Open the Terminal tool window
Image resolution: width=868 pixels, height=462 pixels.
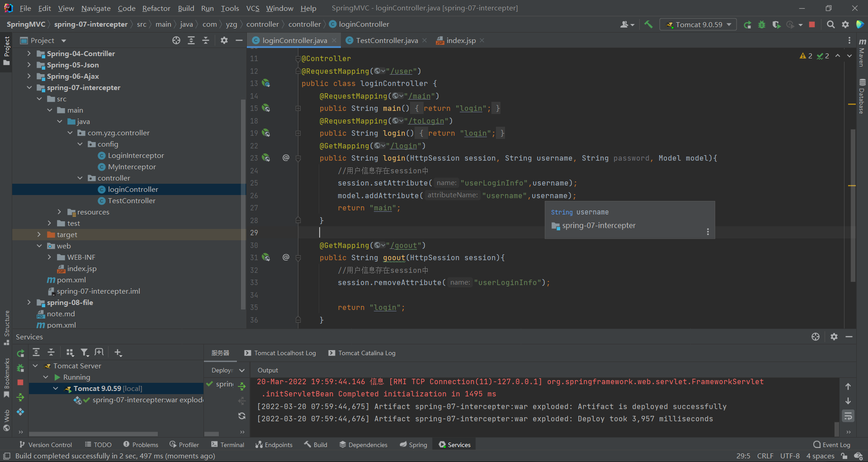pos(227,445)
